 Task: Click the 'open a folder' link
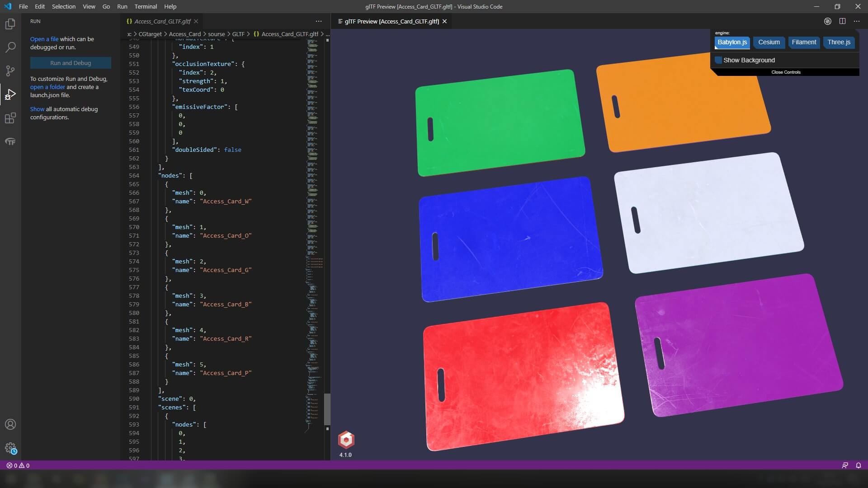click(x=47, y=87)
